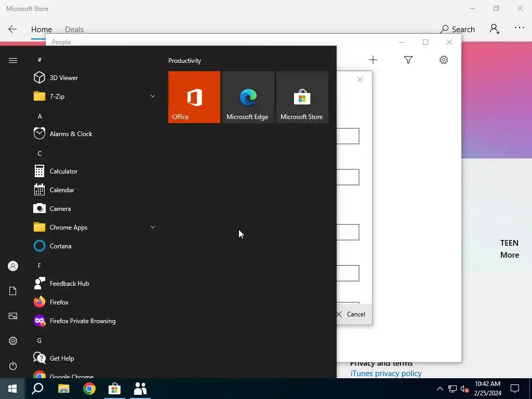Click the sign-in account icon in Store

[x=495, y=29]
